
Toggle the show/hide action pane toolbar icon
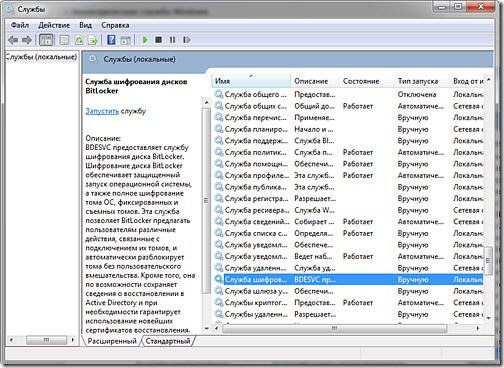pos(125,40)
